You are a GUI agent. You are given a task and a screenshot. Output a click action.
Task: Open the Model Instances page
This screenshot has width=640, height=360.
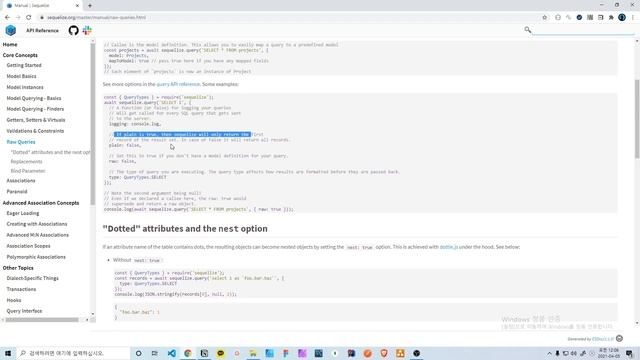(25, 87)
